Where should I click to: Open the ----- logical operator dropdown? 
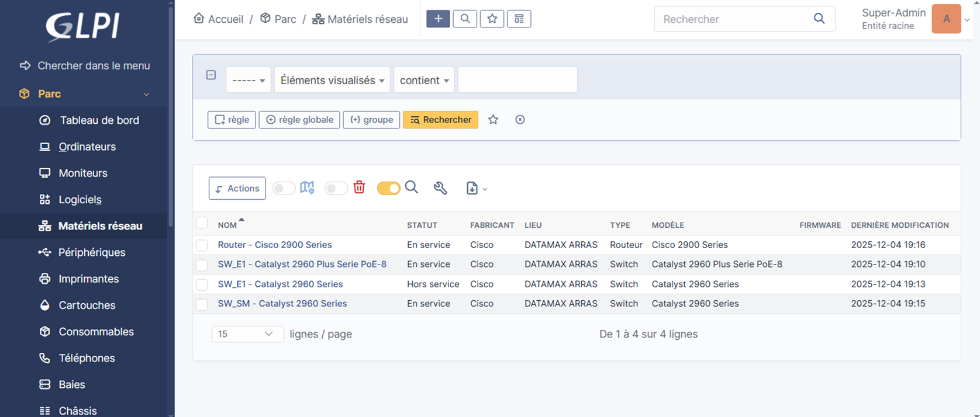click(x=249, y=80)
